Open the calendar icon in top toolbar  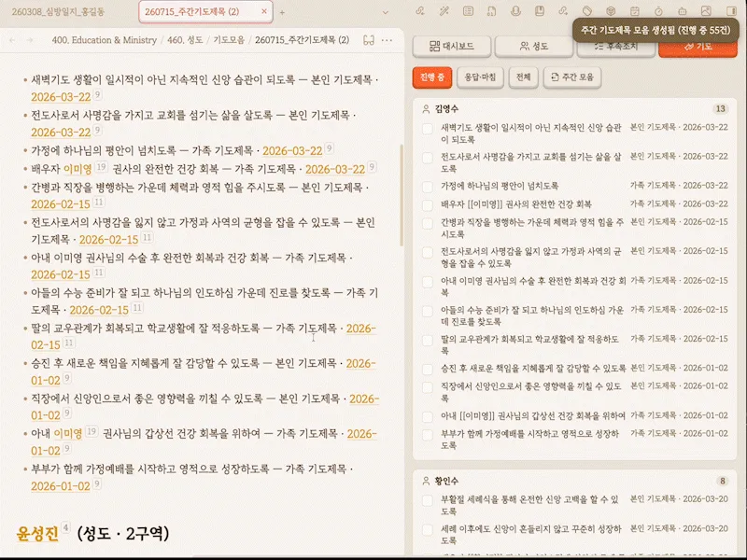click(635, 11)
